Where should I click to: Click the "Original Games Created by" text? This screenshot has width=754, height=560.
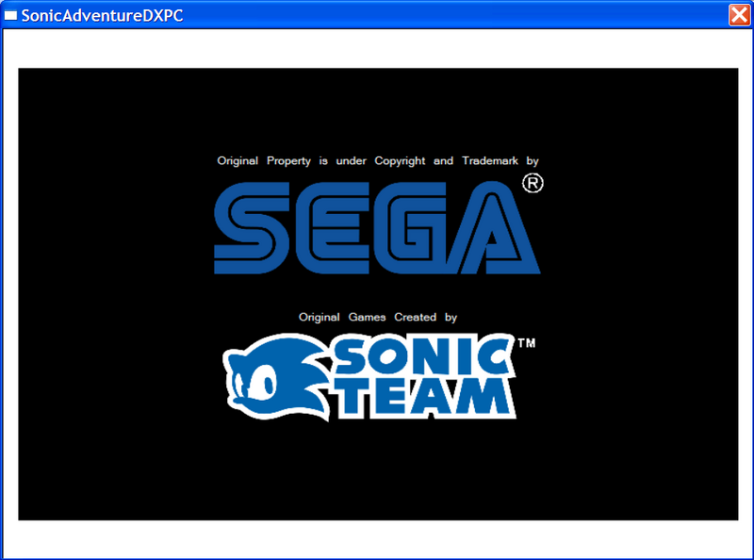coord(377,318)
